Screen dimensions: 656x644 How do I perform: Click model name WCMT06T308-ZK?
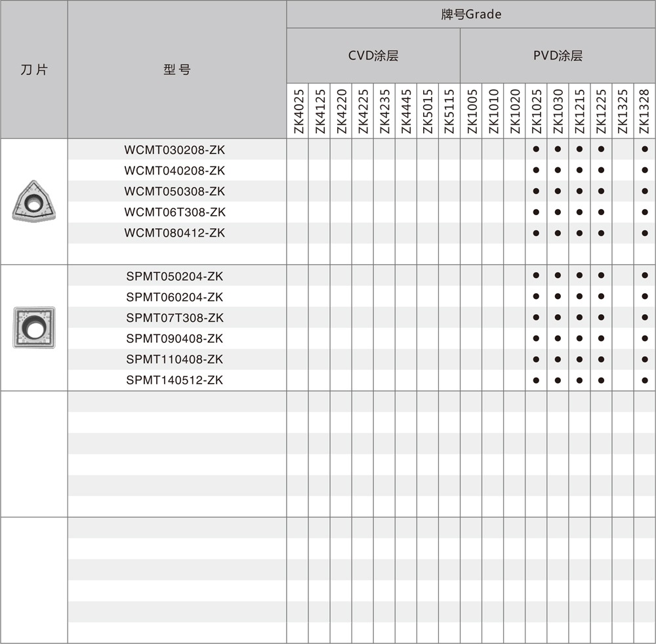(174, 212)
